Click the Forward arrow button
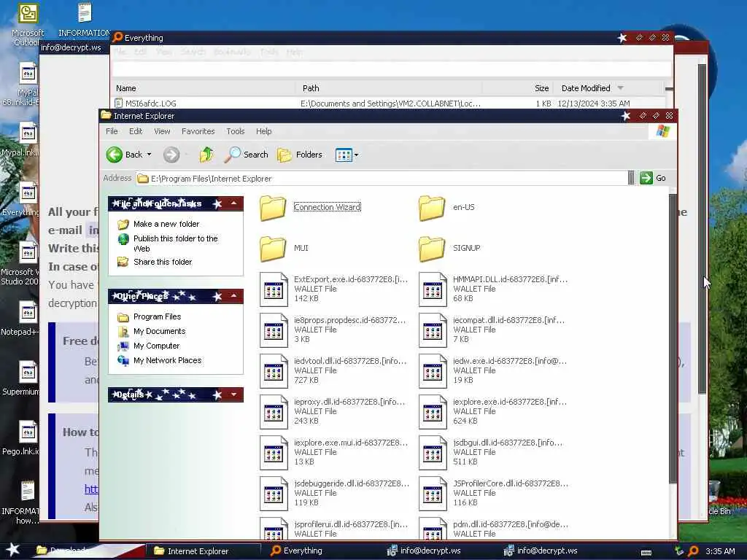 click(x=171, y=155)
